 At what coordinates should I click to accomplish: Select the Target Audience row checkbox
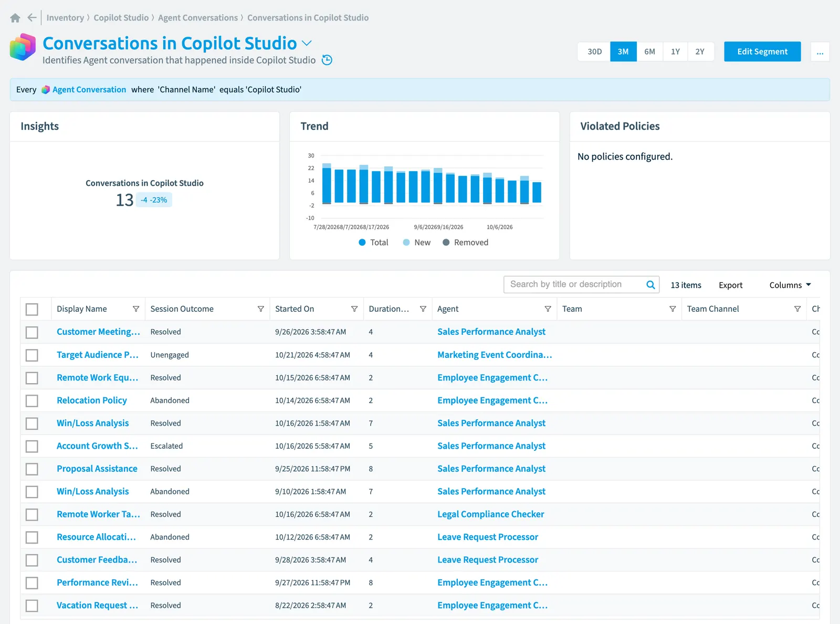(32, 355)
